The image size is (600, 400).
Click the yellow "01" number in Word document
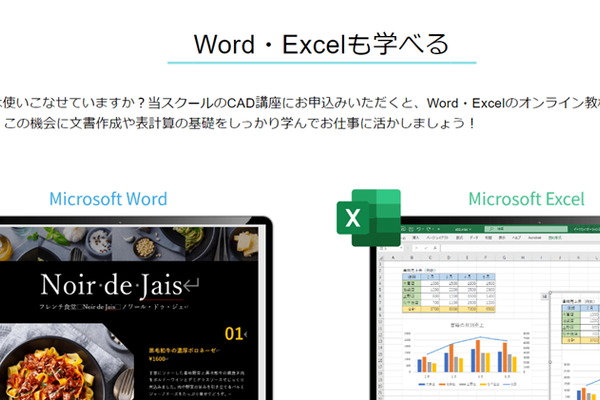pos(234,334)
